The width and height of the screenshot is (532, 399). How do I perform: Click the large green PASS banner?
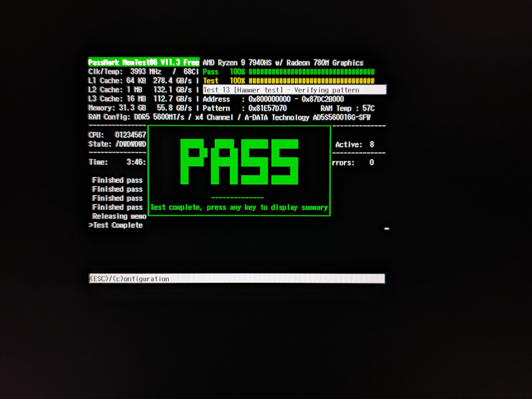coord(239,162)
